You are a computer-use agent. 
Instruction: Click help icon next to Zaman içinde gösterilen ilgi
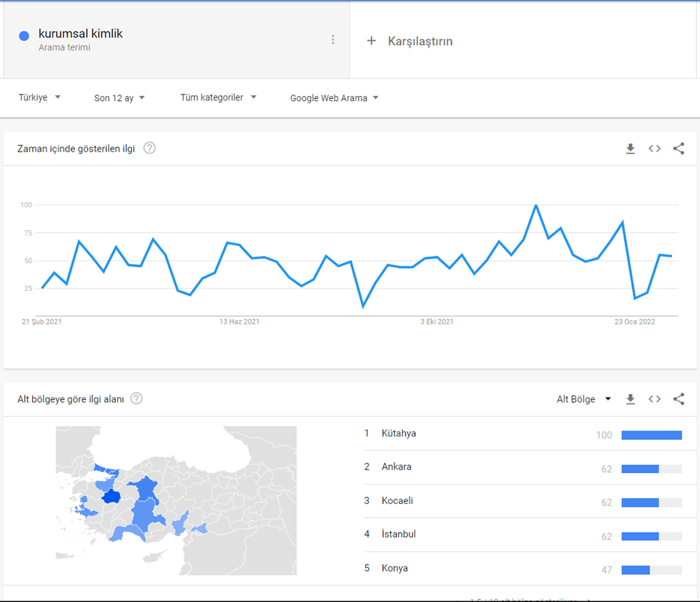click(149, 148)
